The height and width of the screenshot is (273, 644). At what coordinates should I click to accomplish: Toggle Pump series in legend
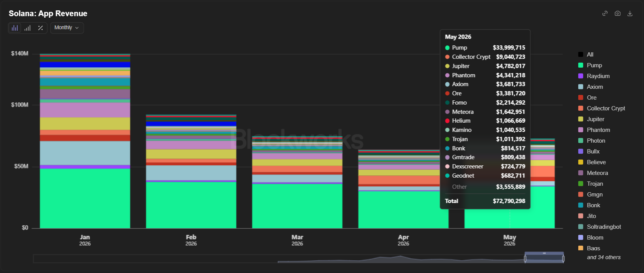(590, 65)
